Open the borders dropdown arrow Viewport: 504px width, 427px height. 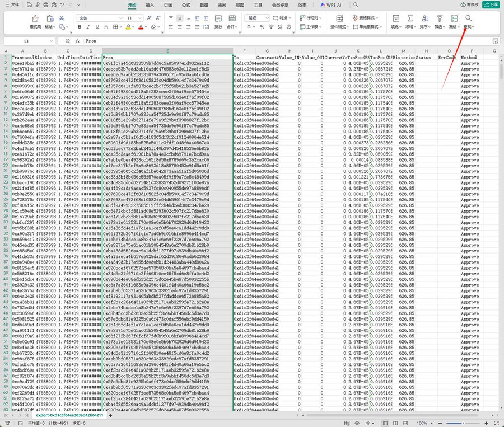(120, 27)
